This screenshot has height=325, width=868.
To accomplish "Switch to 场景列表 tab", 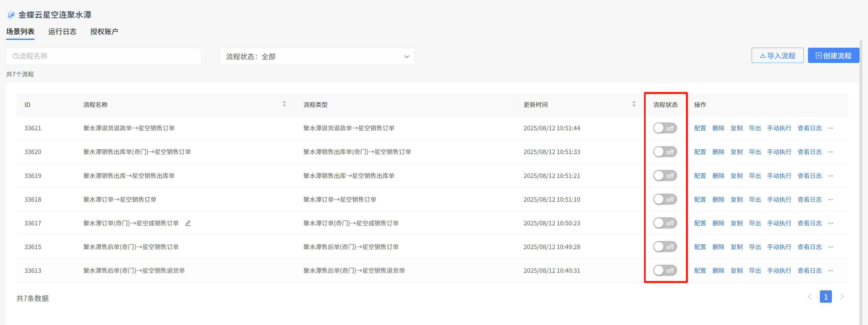I will point(20,31).
